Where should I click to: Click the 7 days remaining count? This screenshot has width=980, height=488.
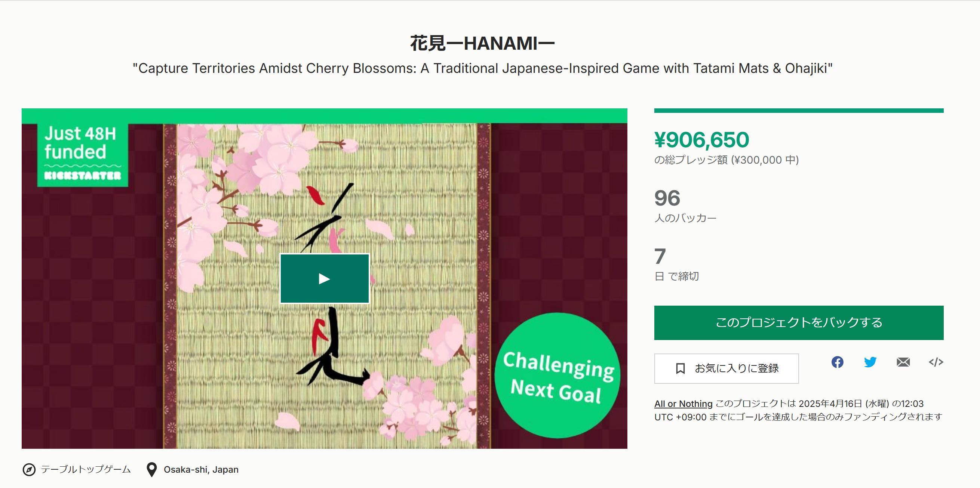660,256
